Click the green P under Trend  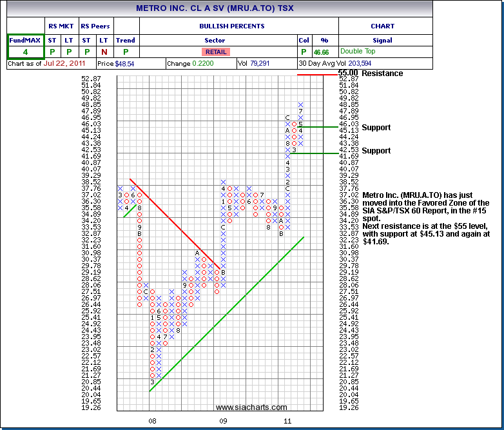point(126,52)
